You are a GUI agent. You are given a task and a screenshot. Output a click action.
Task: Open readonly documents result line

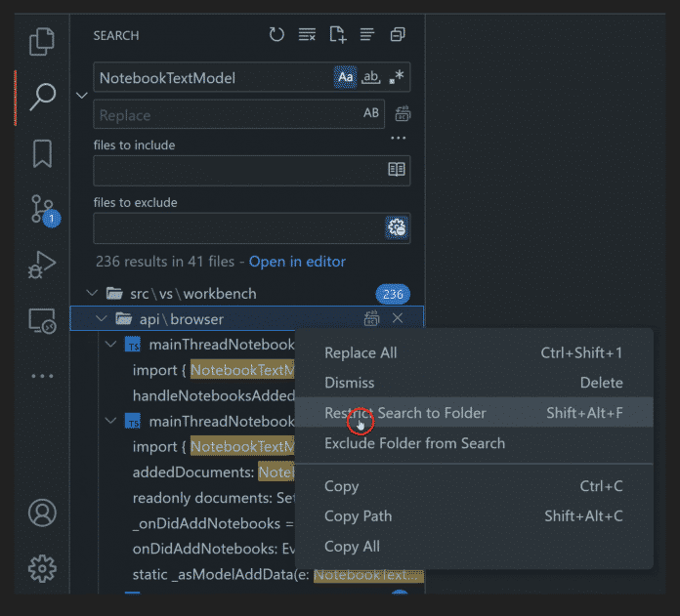(x=213, y=498)
